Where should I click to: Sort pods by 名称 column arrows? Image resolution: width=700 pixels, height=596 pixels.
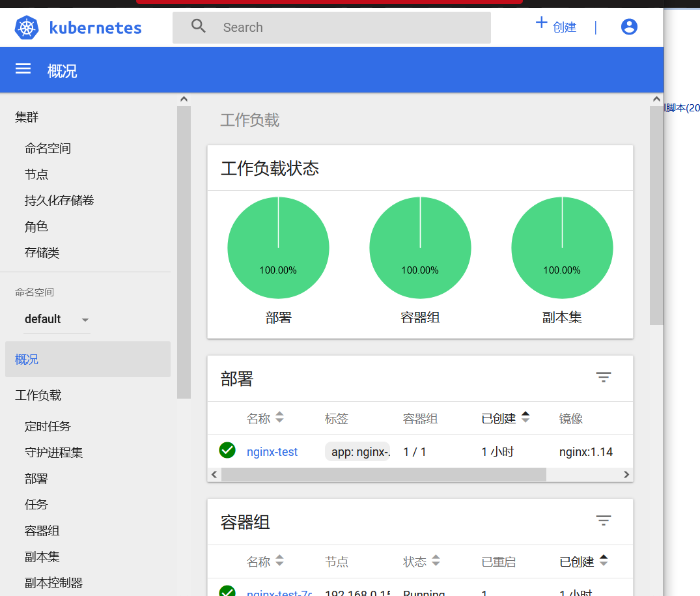(x=279, y=560)
